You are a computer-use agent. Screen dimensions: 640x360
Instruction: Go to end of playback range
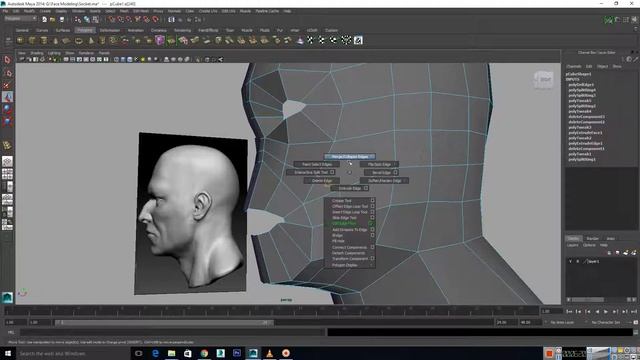634,311
